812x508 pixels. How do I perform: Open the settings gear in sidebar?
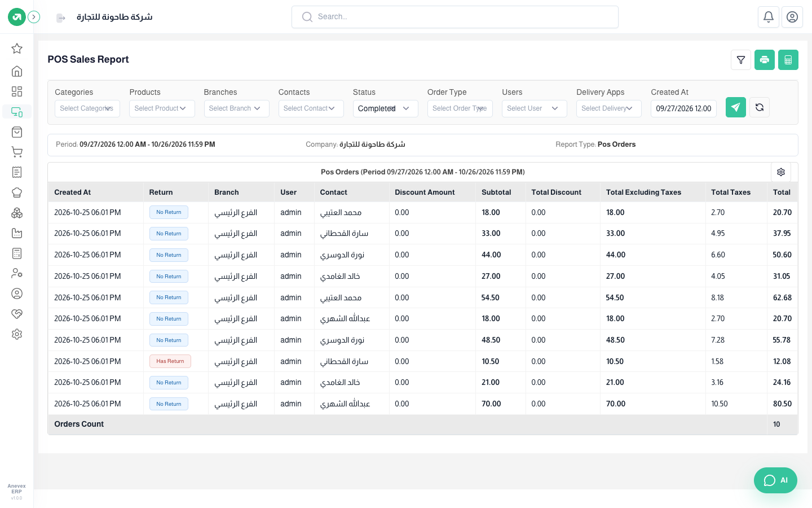17,334
